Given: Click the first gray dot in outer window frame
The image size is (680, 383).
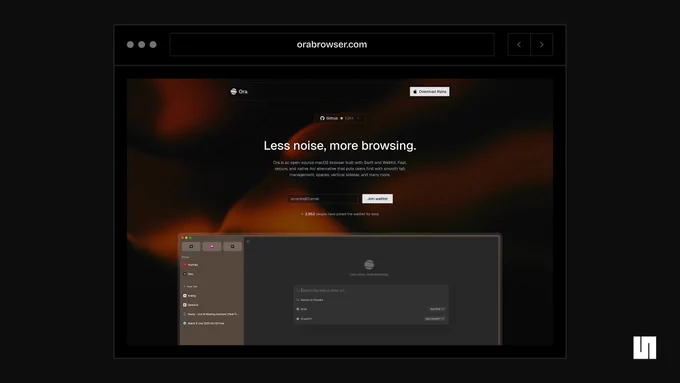Looking at the screenshot, I should point(130,44).
